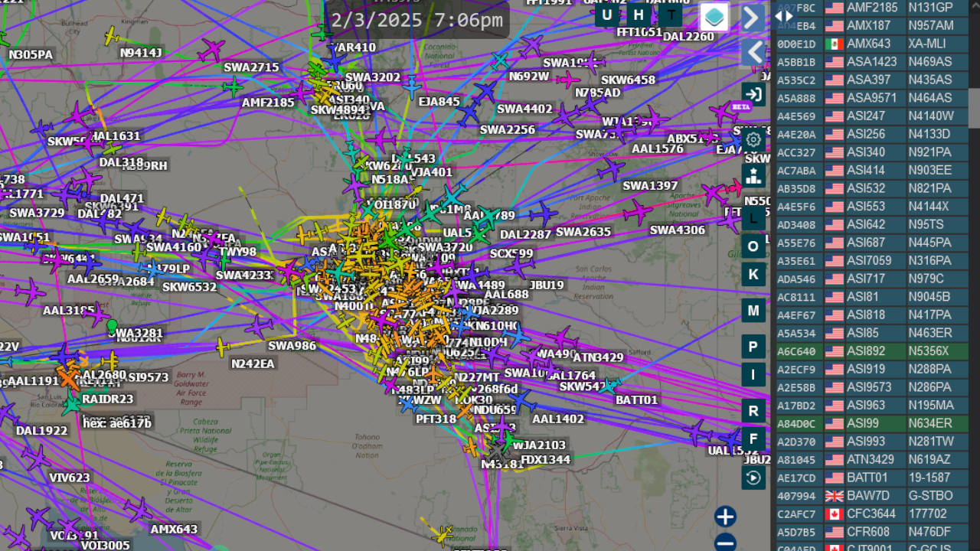Viewport: 980px width, 551px height.
Task: Start the replay history icon button
Action: click(x=753, y=478)
